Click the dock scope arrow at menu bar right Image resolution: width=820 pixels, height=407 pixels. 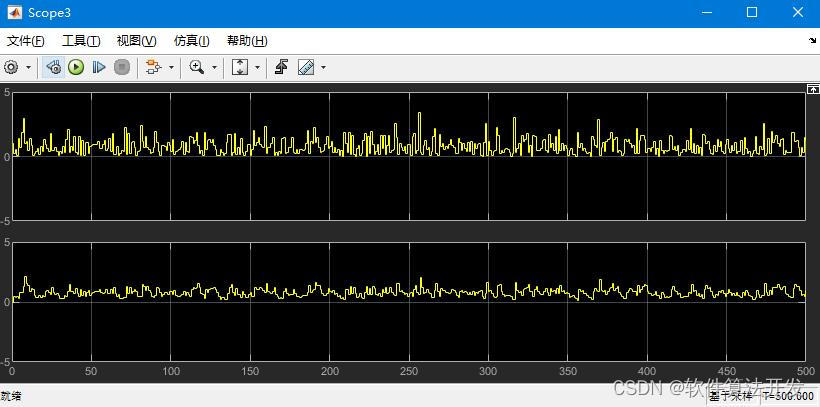point(812,41)
